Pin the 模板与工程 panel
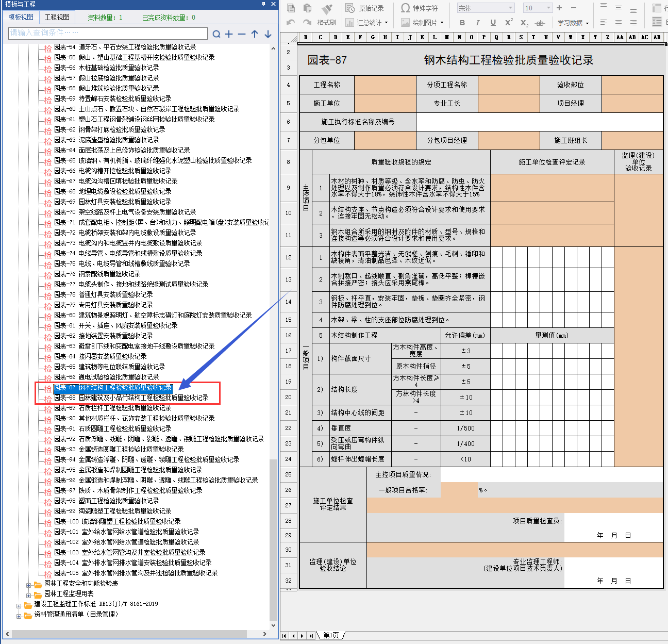668x644 pixels. click(264, 4)
